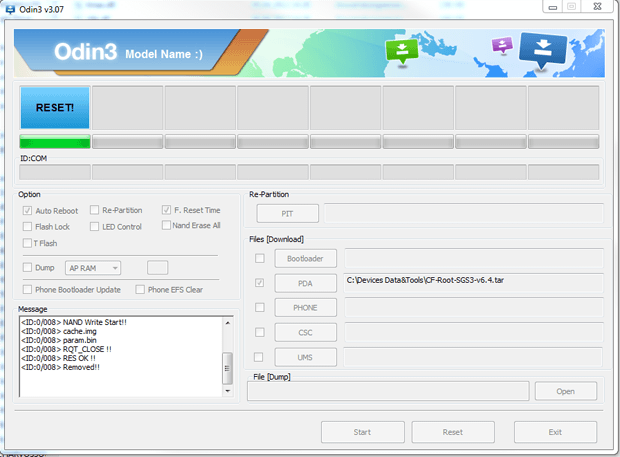This screenshot has width=620, height=457.
Task: Check the Bootloader file checkbox
Action: click(x=259, y=258)
